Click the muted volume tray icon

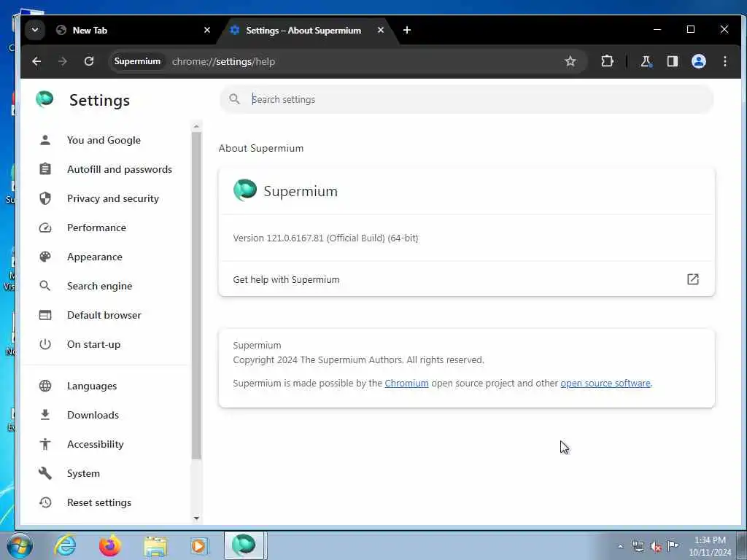click(x=656, y=547)
